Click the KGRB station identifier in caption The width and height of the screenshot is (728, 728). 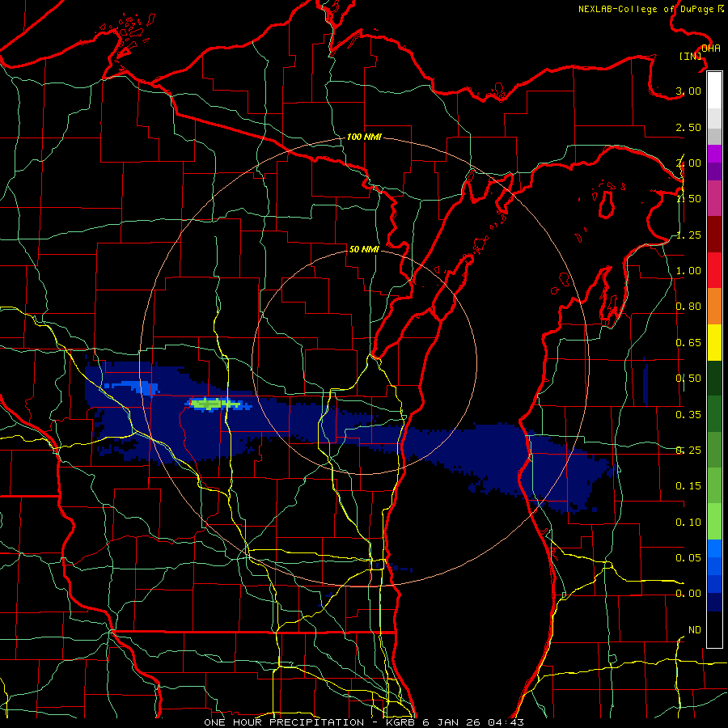coord(401,722)
